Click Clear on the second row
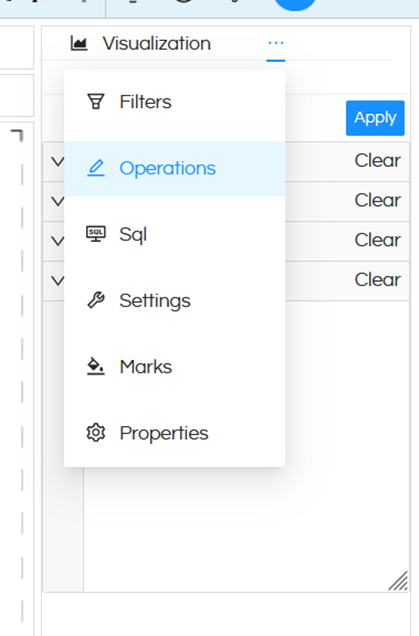 click(378, 200)
